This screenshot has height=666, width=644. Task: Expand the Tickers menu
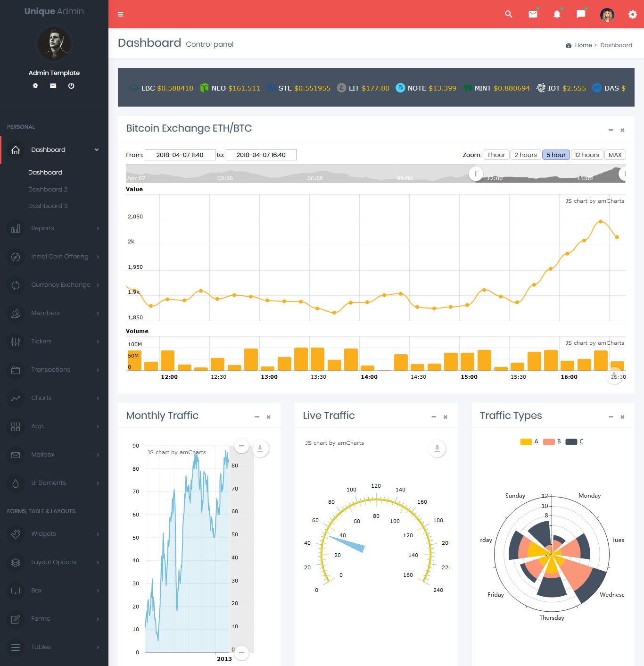(98, 341)
